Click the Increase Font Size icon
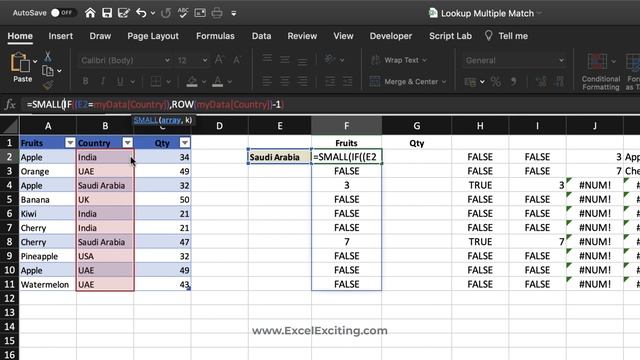Viewport: 640px width, 360px height. pyautogui.click(x=219, y=60)
